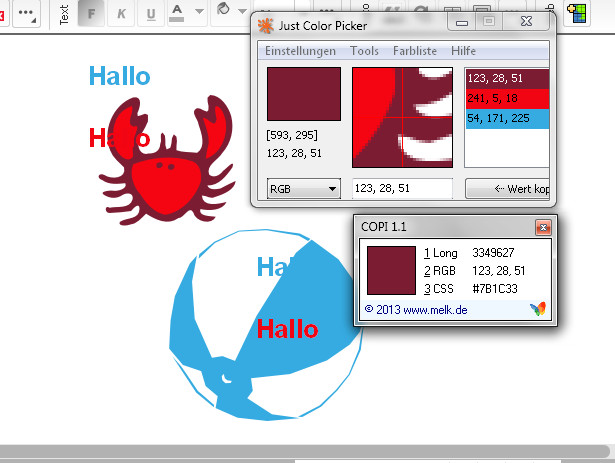This screenshot has height=463, width=615.
Task: Select the blue Hallo text above the crab
Action: click(x=120, y=76)
